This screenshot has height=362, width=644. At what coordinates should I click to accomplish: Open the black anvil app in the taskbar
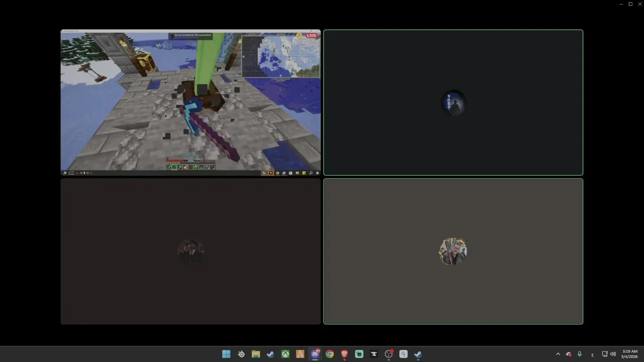coord(374,354)
